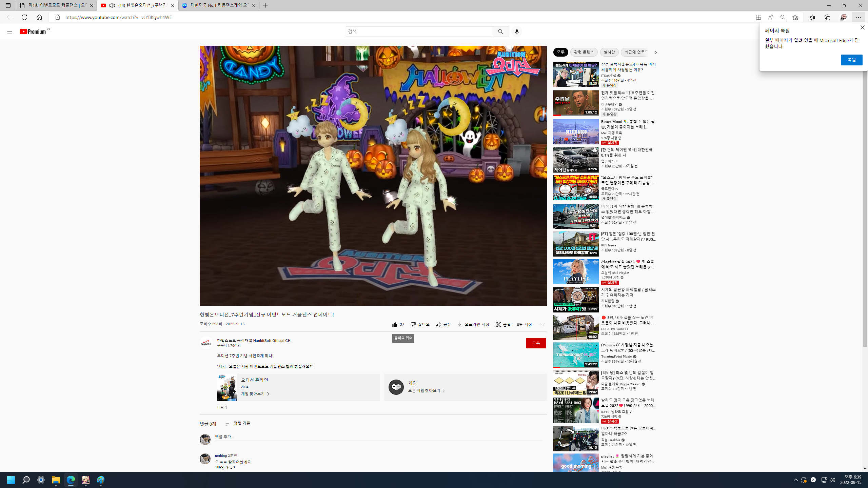The width and height of the screenshot is (868, 488).
Task: Open the Windows Start menu
Action: tap(11, 480)
